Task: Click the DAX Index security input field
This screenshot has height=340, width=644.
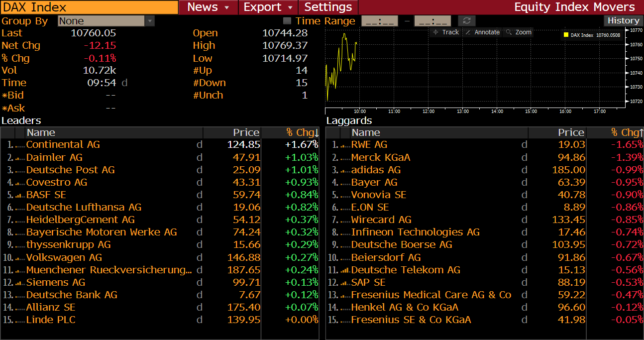Action: point(90,7)
